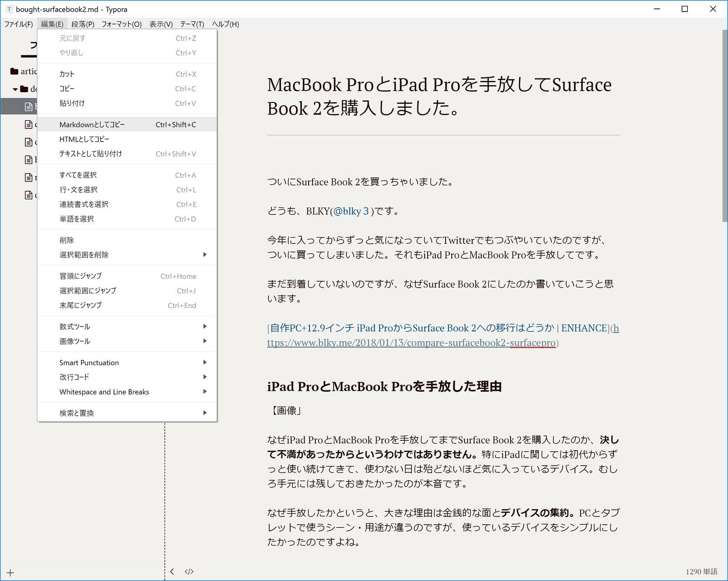
Task: Open the 表示(V) menu
Action: pos(161,24)
